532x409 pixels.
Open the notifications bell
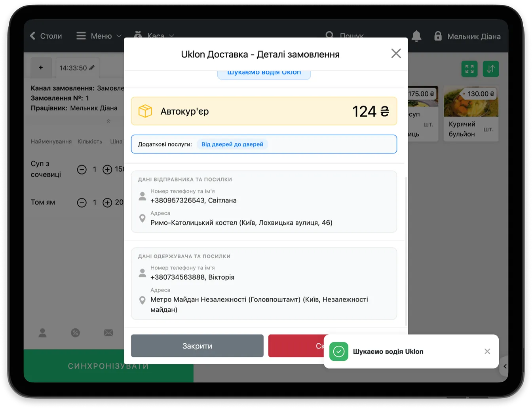pyautogui.click(x=416, y=36)
